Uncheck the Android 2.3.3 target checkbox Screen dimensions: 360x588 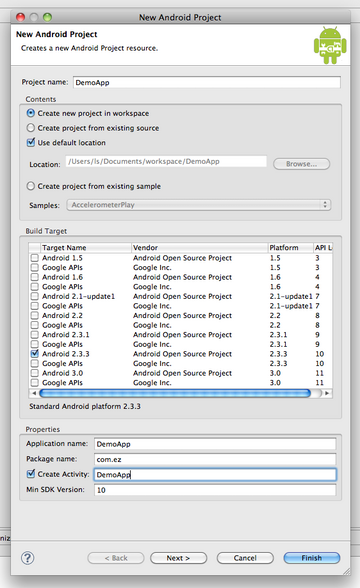point(34,354)
